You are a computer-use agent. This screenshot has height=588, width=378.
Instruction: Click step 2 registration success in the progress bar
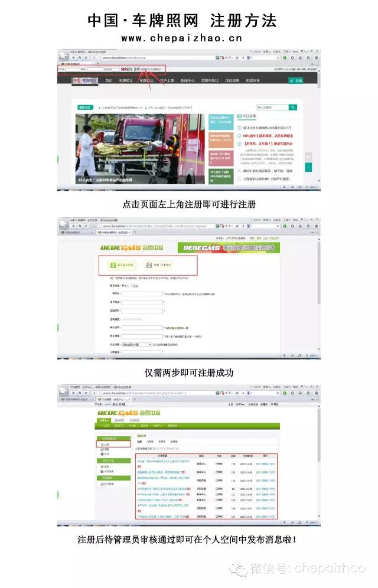click(159, 265)
